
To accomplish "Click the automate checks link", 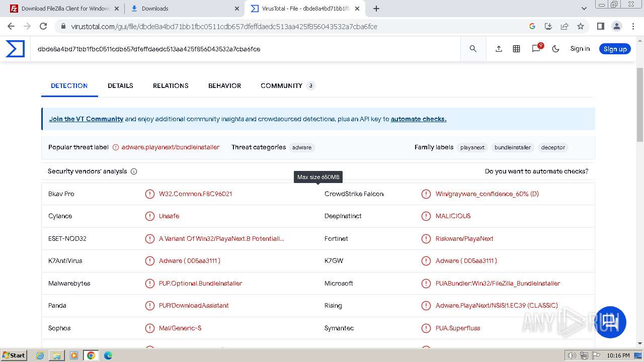I will (x=419, y=119).
